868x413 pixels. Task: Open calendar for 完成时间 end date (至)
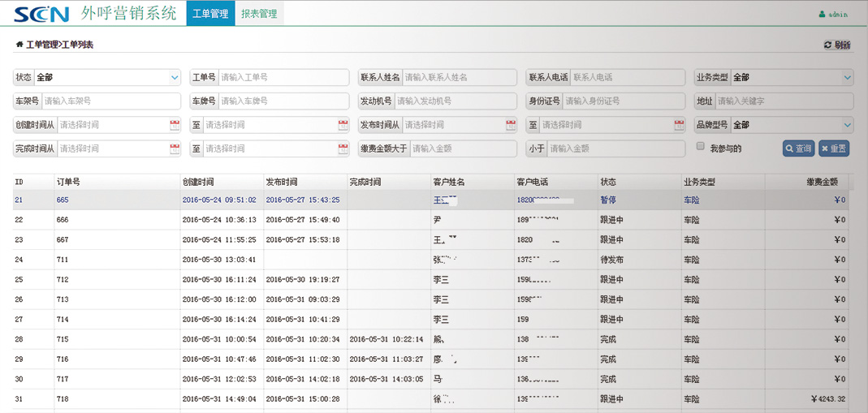[x=343, y=148]
